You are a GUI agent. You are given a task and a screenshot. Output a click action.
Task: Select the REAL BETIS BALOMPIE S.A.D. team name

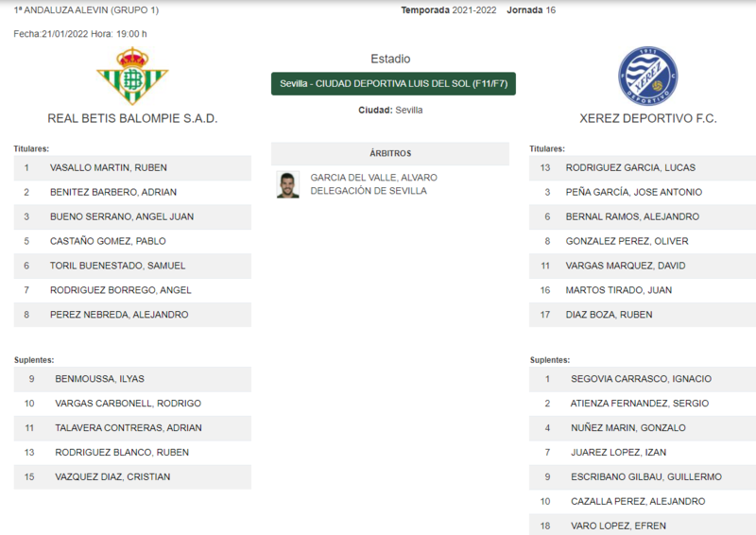point(132,118)
